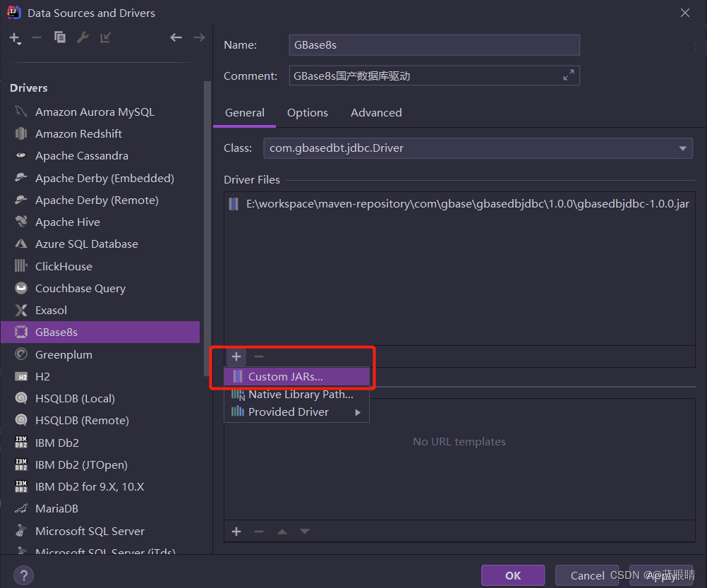The width and height of the screenshot is (707, 588).
Task: Click the duplicate driver icon
Action: click(x=59, y=37)
